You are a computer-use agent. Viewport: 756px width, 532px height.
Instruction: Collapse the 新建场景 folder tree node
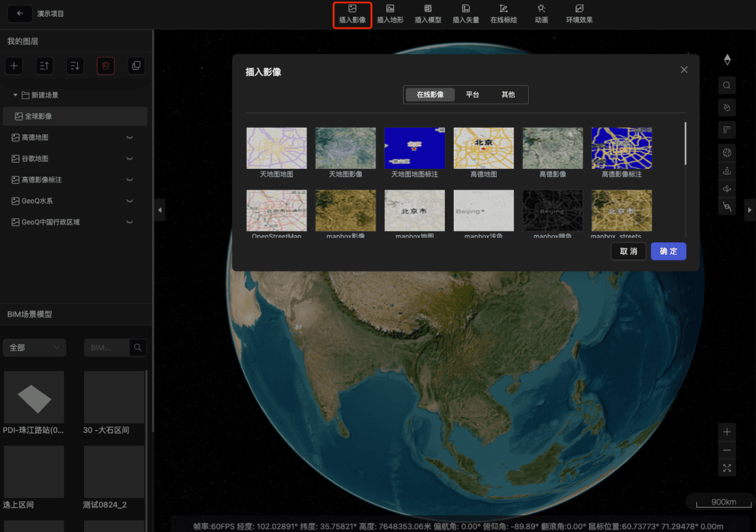(x=16, y=95)
